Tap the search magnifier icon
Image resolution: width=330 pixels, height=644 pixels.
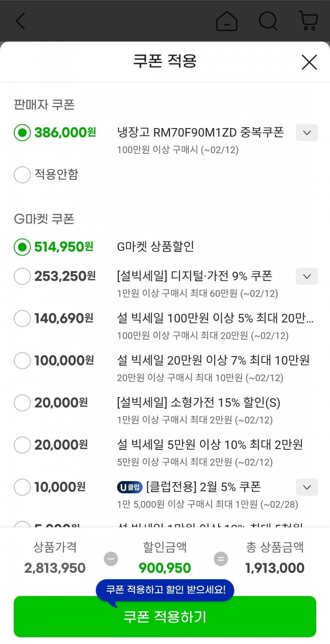point(268,21)
